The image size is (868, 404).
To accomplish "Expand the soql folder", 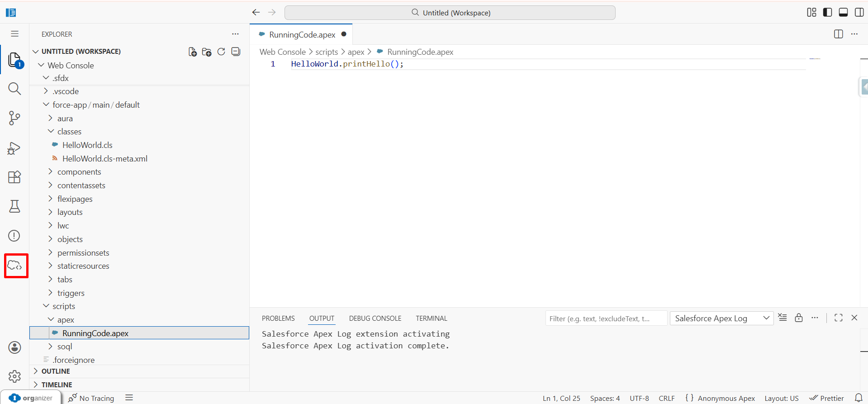I will (x=65, y=347).
